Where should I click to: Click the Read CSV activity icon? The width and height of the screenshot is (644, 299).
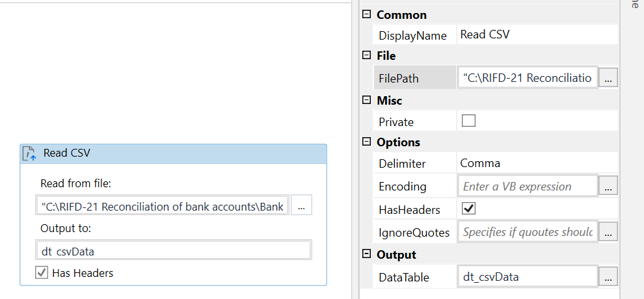29,153
